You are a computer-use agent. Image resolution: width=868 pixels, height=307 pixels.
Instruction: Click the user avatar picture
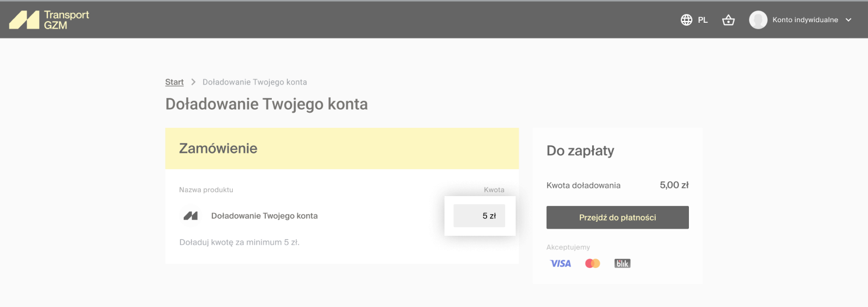pos(758,20)
